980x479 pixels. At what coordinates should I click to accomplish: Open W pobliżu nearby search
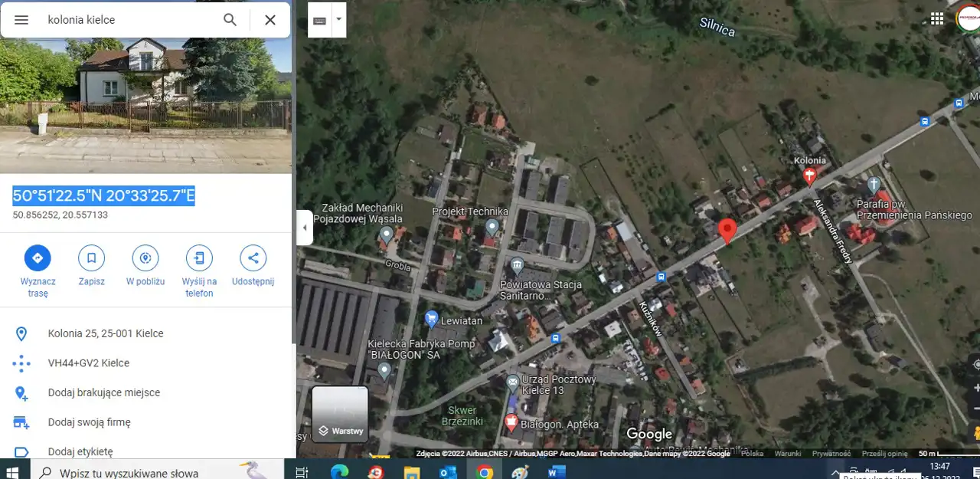click(145, 258)
